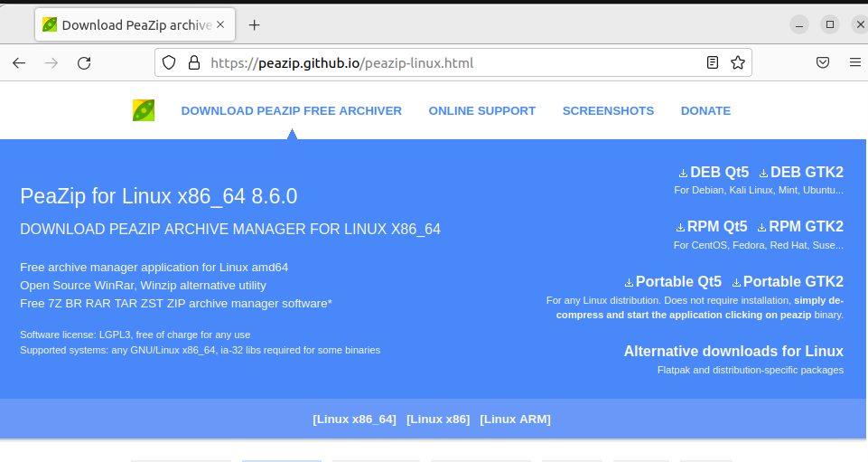Maximize the Firefox window
Screen dimensions: 868x462
pos(830,24)
